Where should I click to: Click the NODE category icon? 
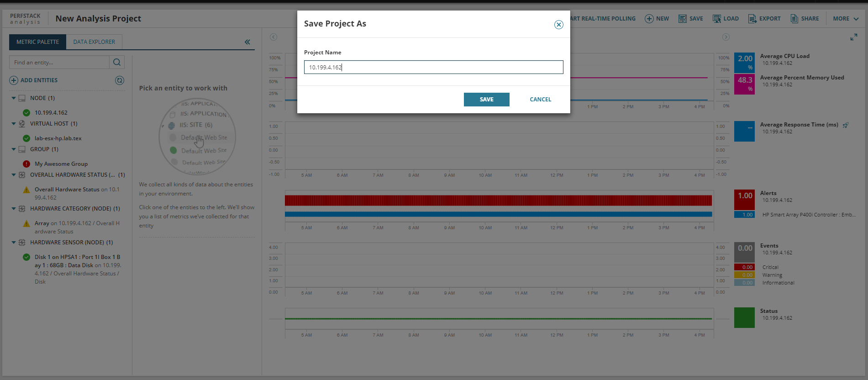[22, 98]
